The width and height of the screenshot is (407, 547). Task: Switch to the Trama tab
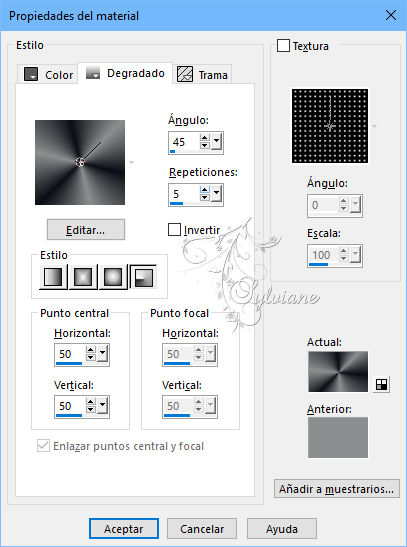(202, 74)
